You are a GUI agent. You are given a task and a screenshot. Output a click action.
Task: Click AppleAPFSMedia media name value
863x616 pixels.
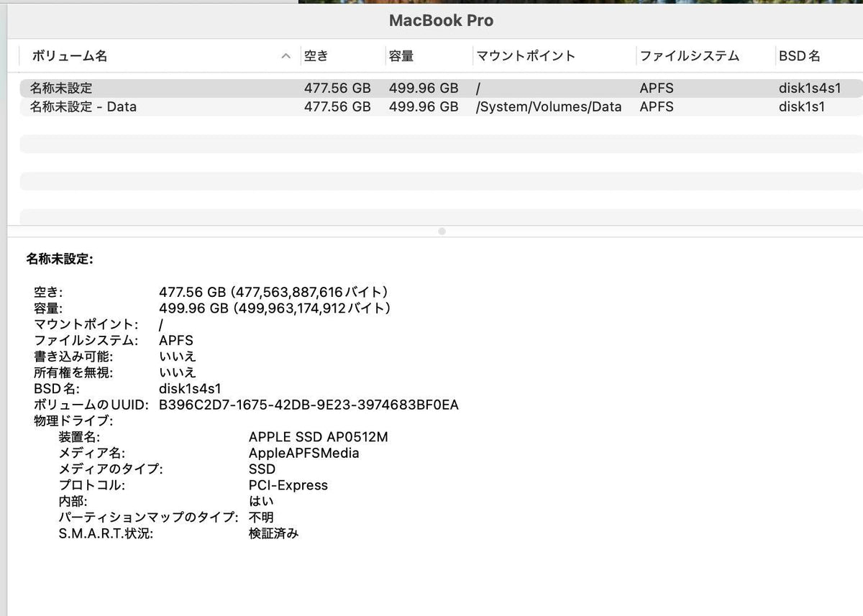coord(303,453)
